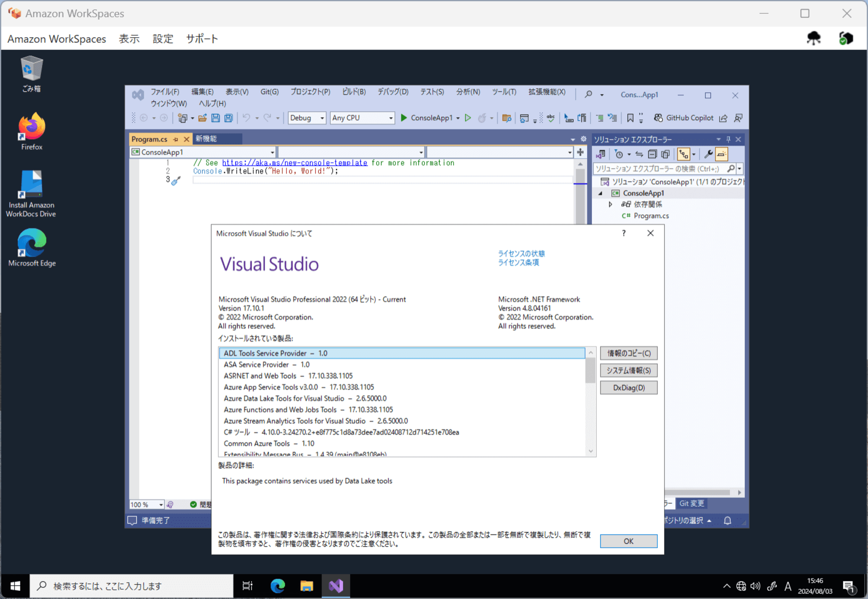Click the Open File folder toolbar icon
The image size is (868, 599).
tap(202, 118)
